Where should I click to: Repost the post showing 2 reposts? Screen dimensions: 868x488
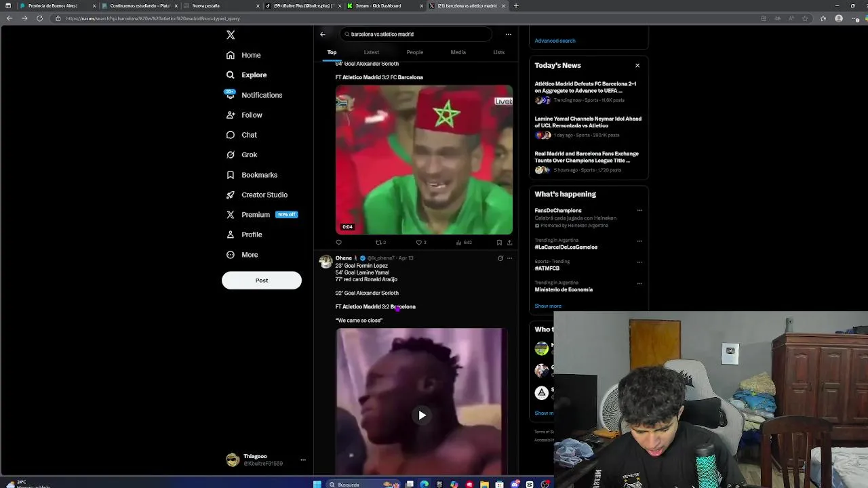(380, 243)
